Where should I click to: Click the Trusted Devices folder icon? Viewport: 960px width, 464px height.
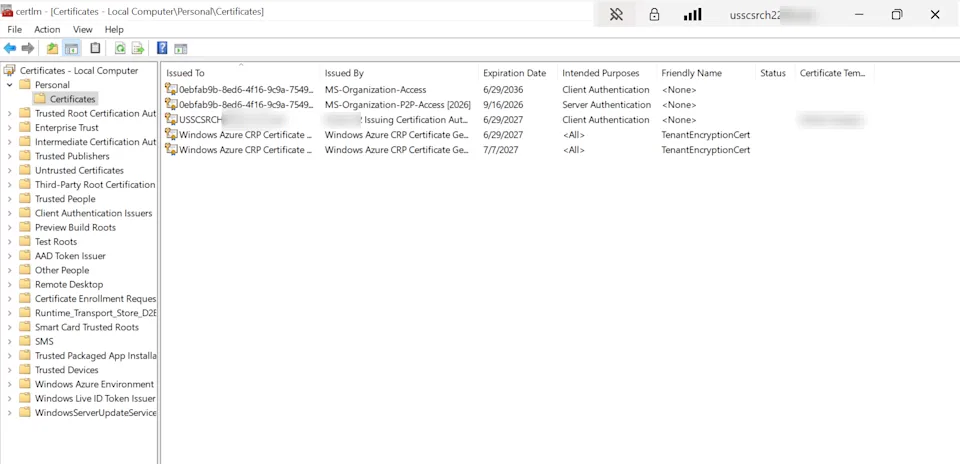coord(24,370)
